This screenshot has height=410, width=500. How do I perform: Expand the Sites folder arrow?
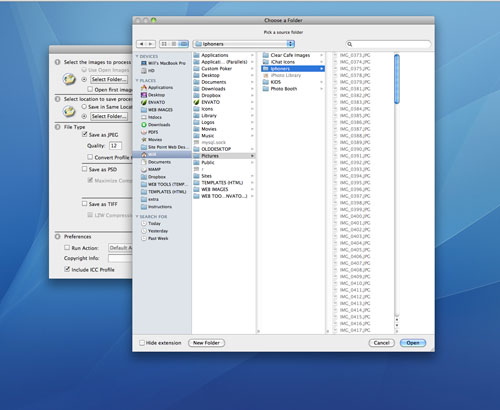(252, 176)
